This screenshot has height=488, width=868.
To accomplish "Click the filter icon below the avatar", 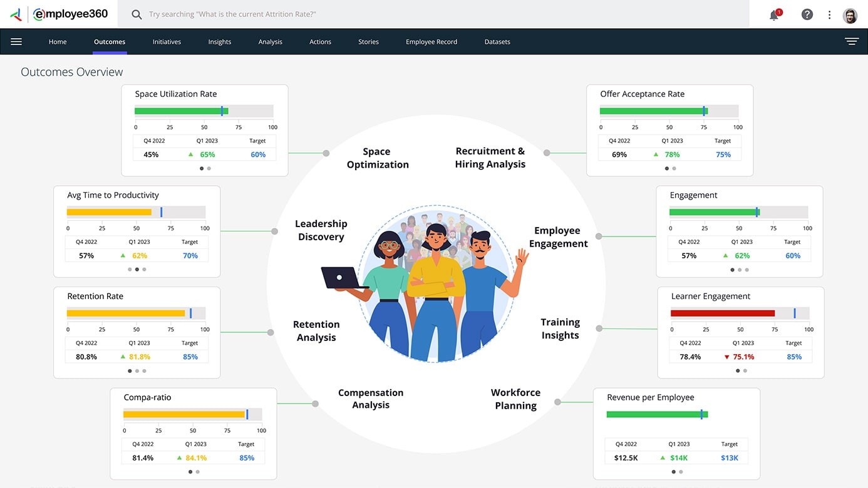I will [x=852, y=40].
